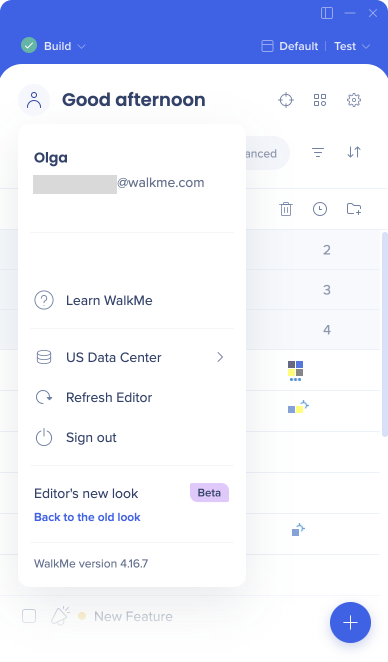
Task: Click the sort arrows icon
Action: pos(354,152)
